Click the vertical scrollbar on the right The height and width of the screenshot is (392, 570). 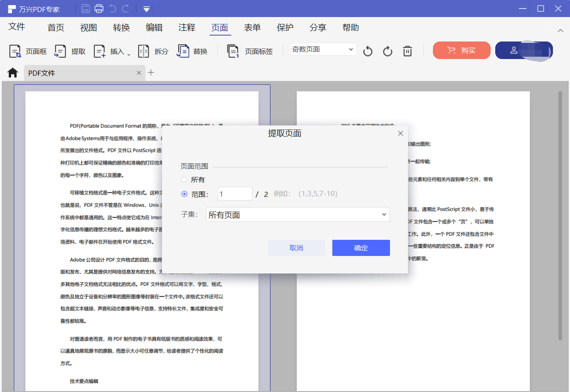pos(560,216)
